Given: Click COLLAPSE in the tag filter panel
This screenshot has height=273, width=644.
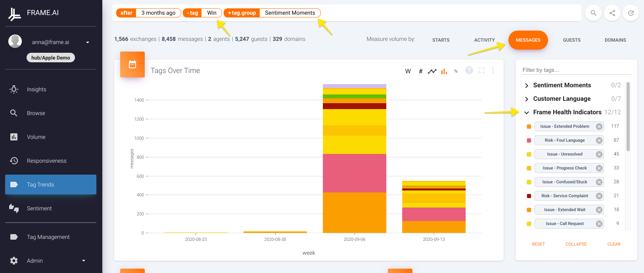Looking at the screenshot, I should coord(576,244).
